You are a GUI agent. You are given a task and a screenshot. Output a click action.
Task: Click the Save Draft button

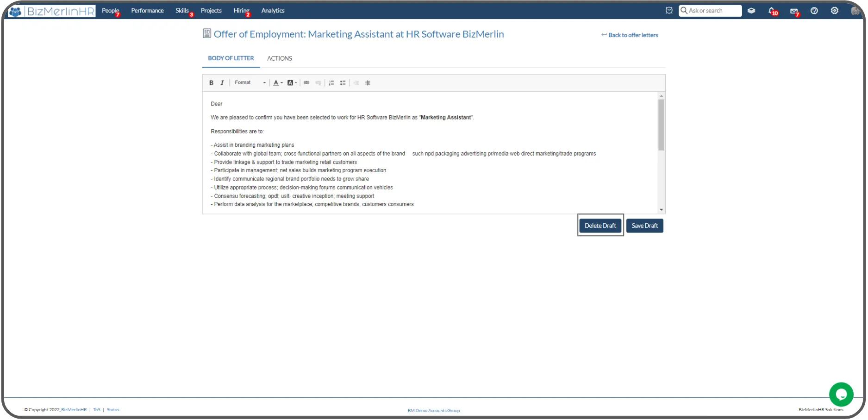pyautogui.click(x=645, y=226)
